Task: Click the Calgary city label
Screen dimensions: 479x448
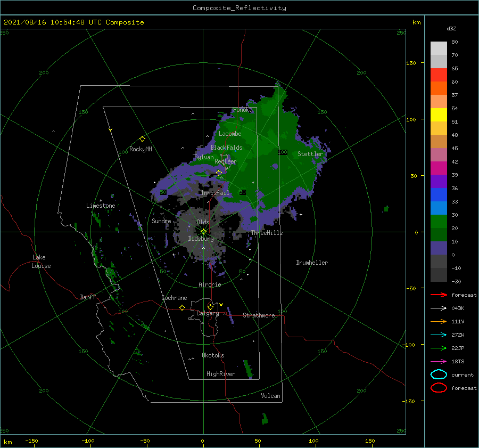Action: [x=208, y=313]
